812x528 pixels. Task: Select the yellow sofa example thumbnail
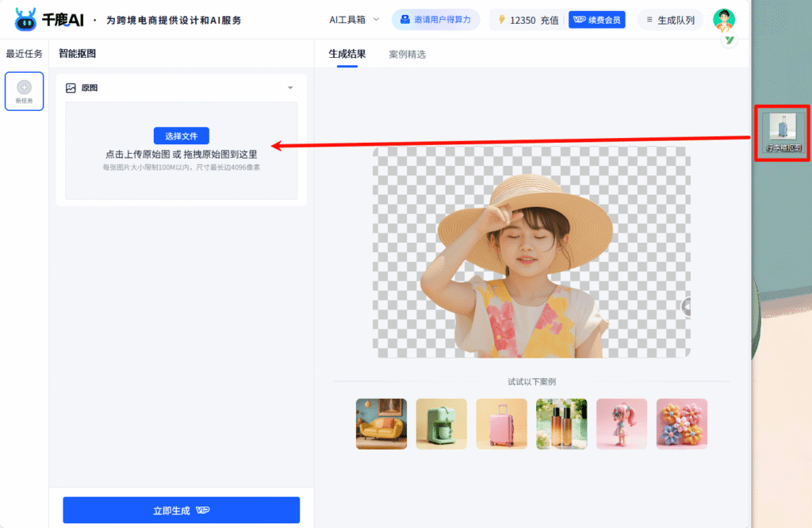point(381,424)
